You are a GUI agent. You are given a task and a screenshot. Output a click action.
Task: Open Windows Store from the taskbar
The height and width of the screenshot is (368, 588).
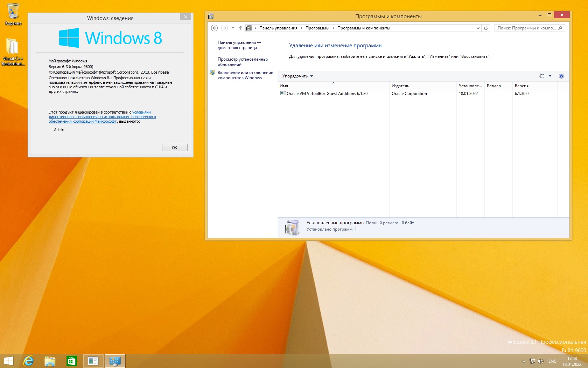(72, 361)
